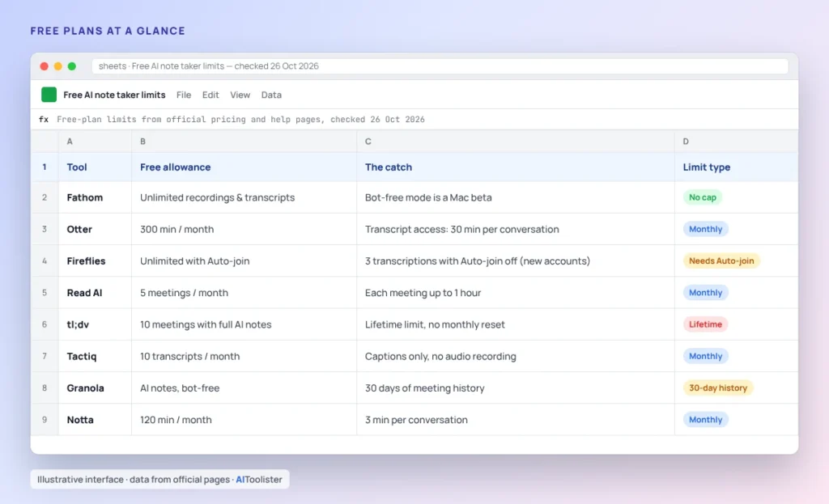Click the address bar showing sheets title
Screen dimensions: 829x504
coord(440,66)
